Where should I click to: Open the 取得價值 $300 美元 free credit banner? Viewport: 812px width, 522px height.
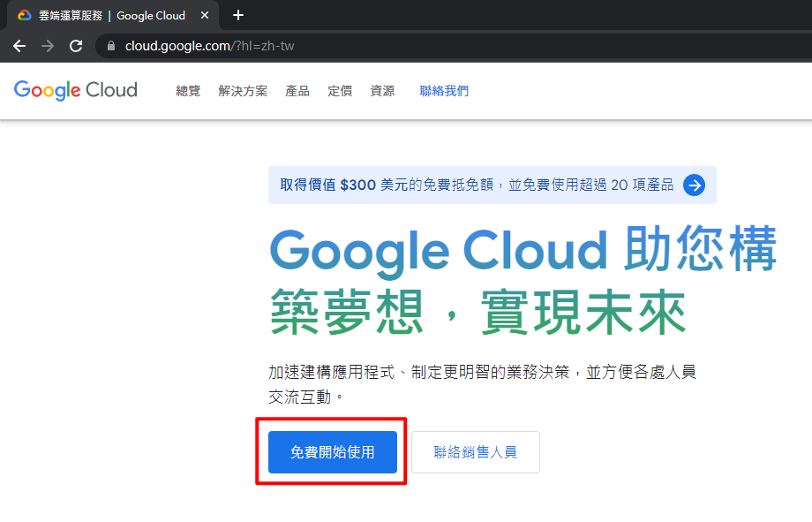(477, 185)
